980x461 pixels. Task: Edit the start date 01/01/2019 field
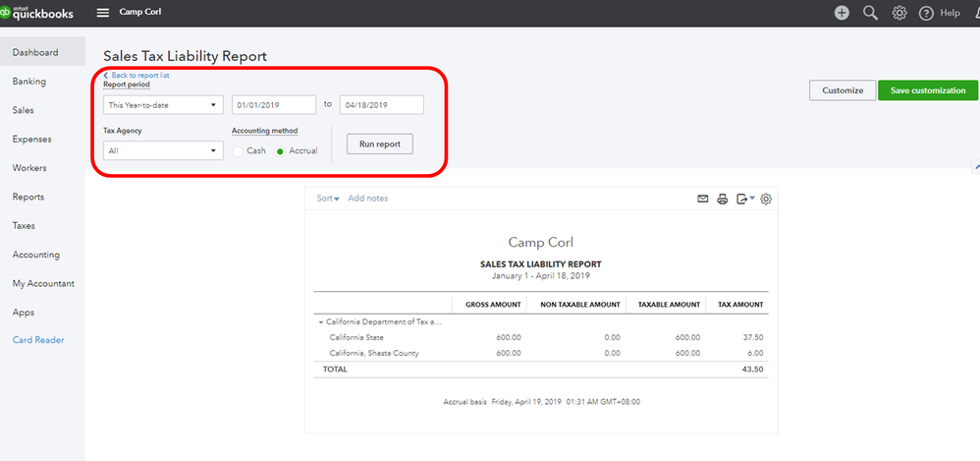(274, 105)
